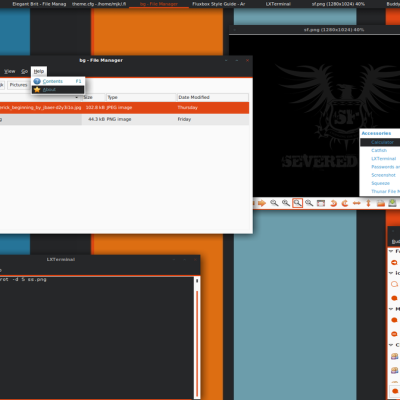Viewport: 400px width, 400px height.
Task: Save image icon with green arrow
Action: [392, 203]
